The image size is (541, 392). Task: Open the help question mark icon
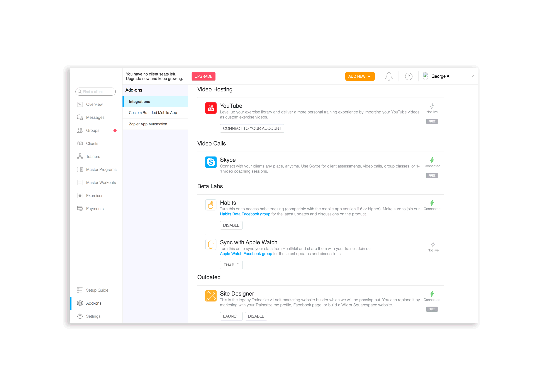[409, 76]
